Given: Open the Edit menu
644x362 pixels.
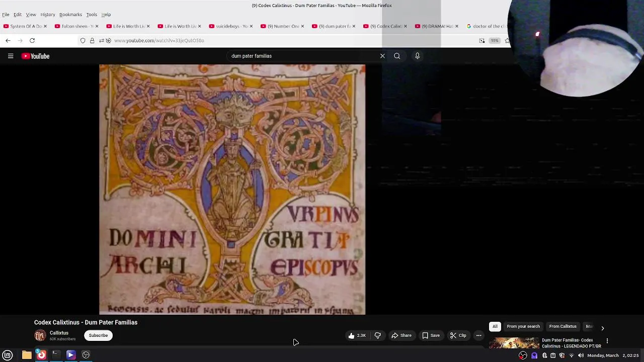Looking at the screenshot, I should point(18,15).
